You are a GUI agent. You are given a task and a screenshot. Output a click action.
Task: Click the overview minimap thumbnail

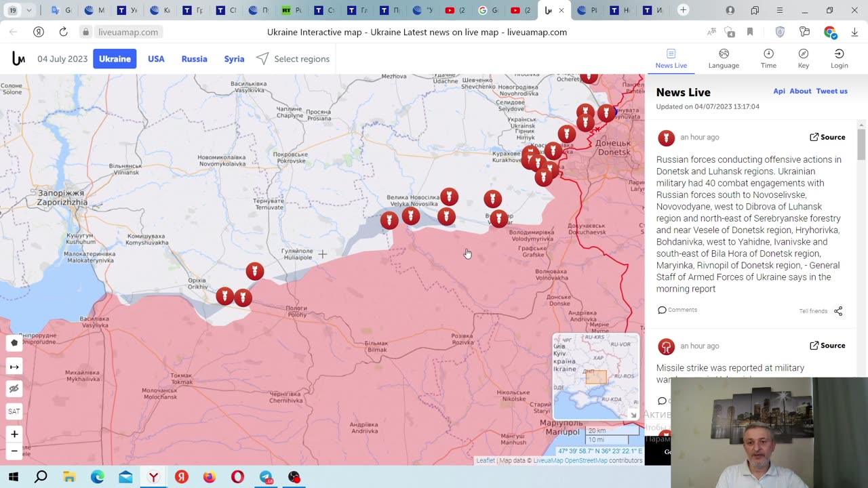pos(595,376)
